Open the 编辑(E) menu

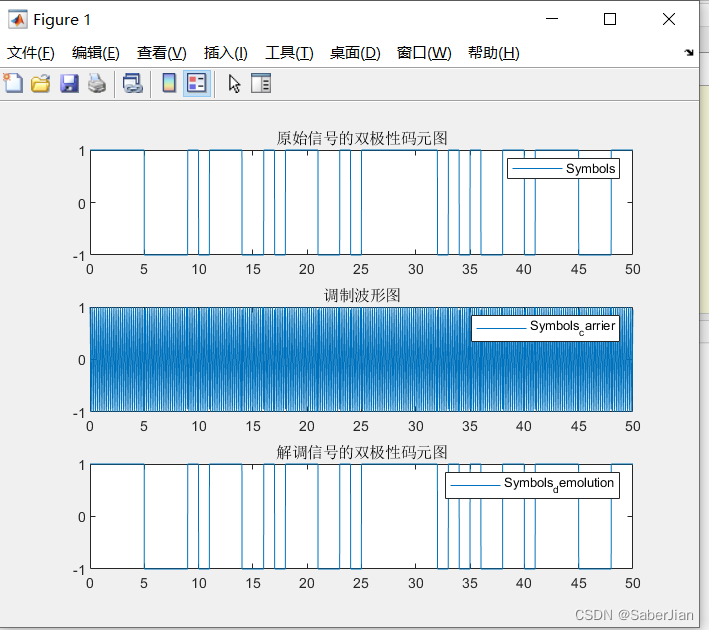[95, 53]
